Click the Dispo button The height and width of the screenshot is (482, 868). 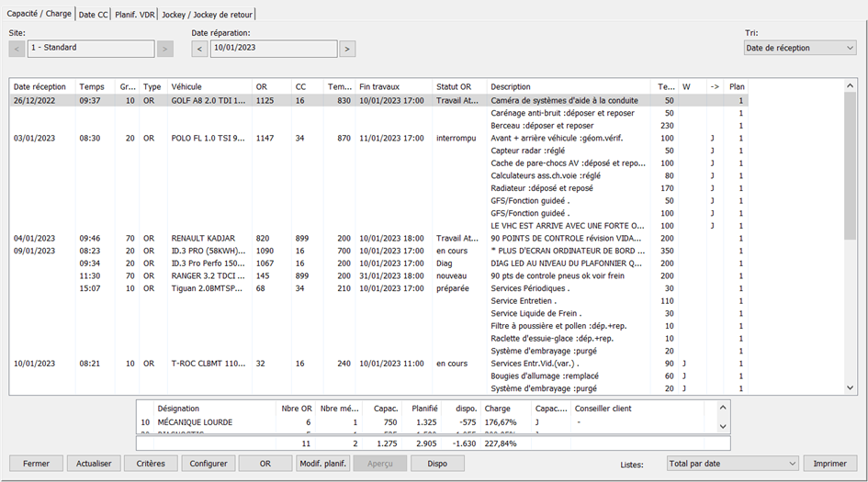(437, 464)
